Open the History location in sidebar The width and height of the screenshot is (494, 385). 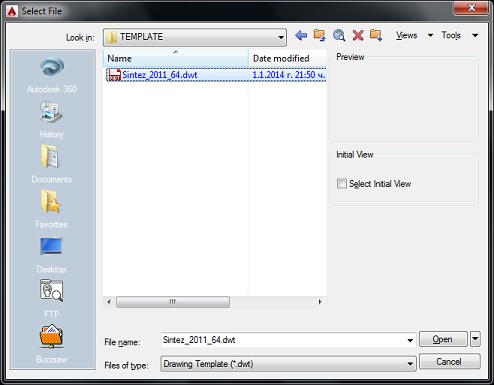pos(51,120)
